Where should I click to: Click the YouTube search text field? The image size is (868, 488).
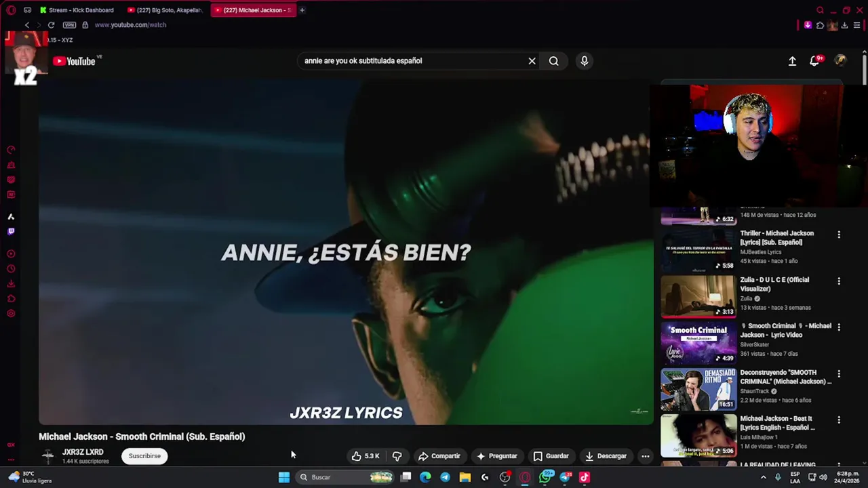412,61
